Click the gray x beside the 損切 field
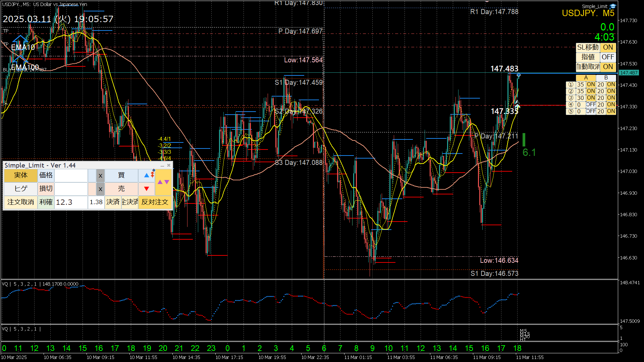This screenshot has width=644, height=362. pyautogui.click(x=100, y=189)
